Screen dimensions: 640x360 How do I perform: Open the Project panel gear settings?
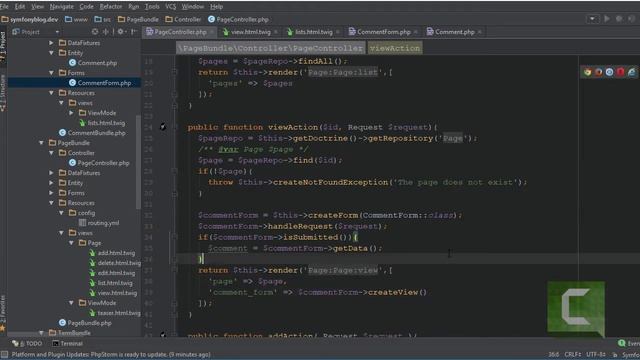coord(121,31)
